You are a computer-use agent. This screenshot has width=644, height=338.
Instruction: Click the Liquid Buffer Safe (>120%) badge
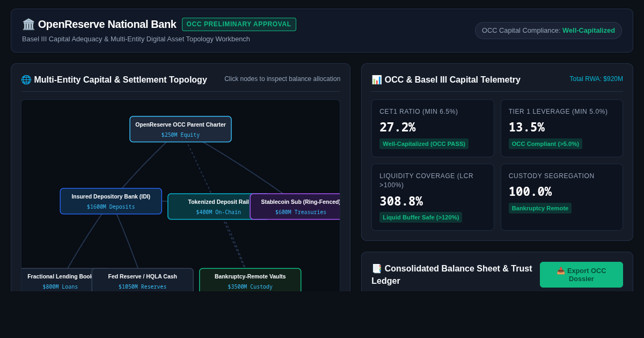[x=421, y=217]
